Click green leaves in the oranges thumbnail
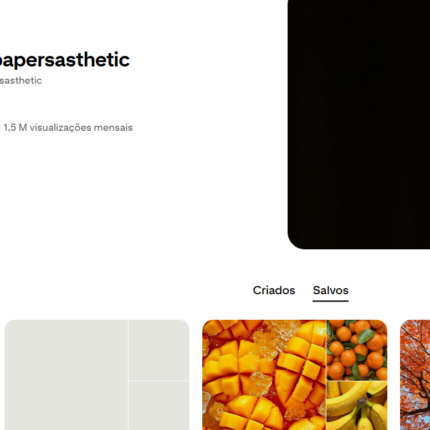 coord(366,335)
